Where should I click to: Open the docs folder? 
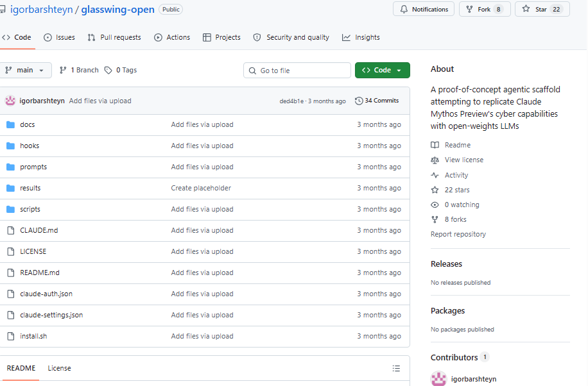[27, 124]
